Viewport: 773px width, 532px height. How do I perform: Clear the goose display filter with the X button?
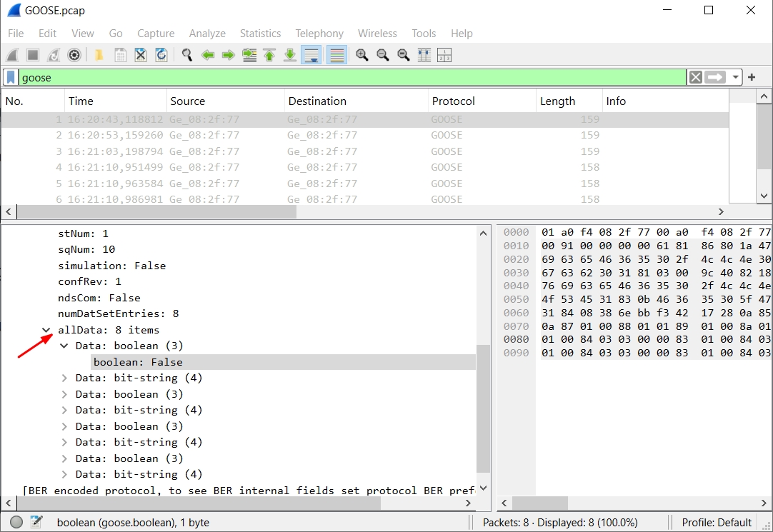click(694, 76)
